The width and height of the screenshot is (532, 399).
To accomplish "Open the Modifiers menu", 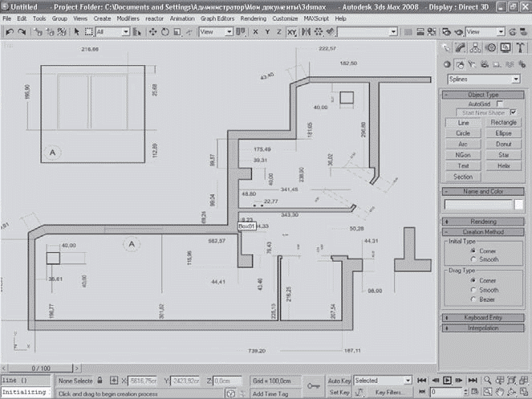I will [127, 18].
